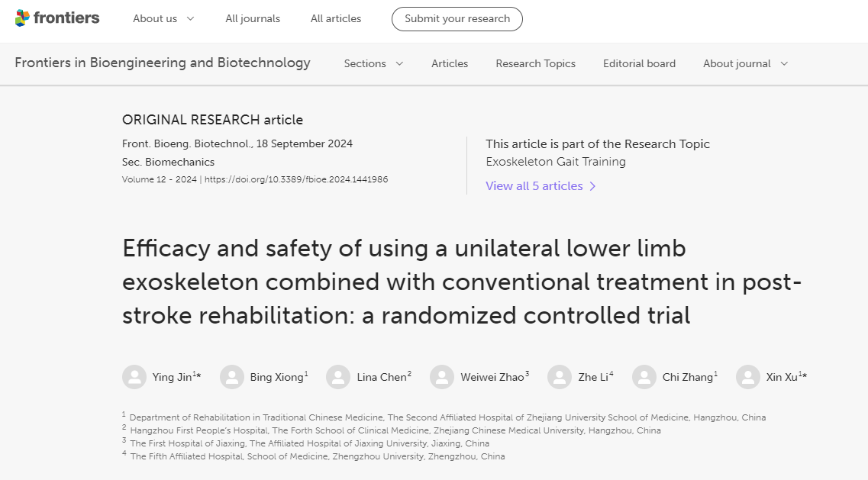Image resolution: width=868 pixels, height=480 pixels.
Task: Go to All journals
Action: [x=253, y=19]
